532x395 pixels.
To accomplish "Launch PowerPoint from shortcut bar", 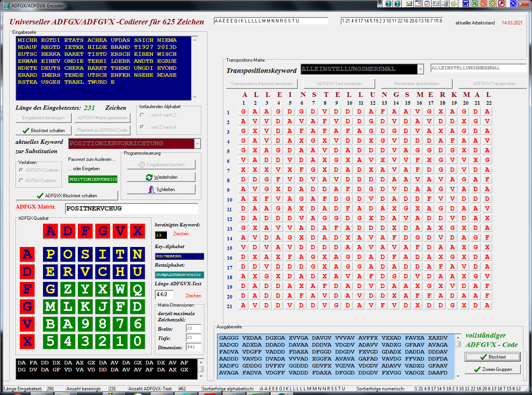I will (x=484, y=3).
